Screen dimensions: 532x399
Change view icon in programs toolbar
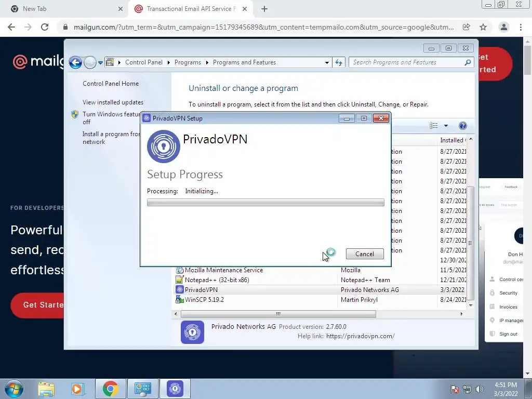434,126
